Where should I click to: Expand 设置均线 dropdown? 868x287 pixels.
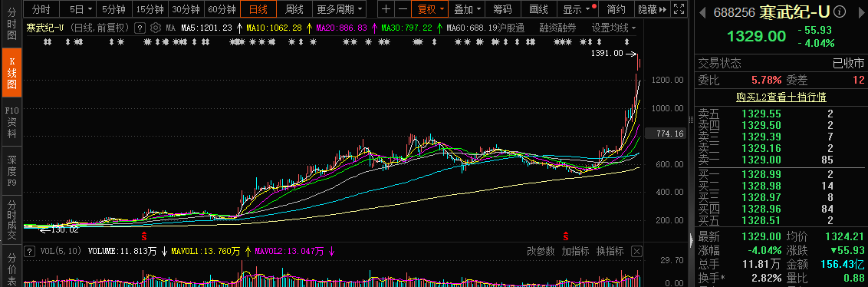coord(614,28)
